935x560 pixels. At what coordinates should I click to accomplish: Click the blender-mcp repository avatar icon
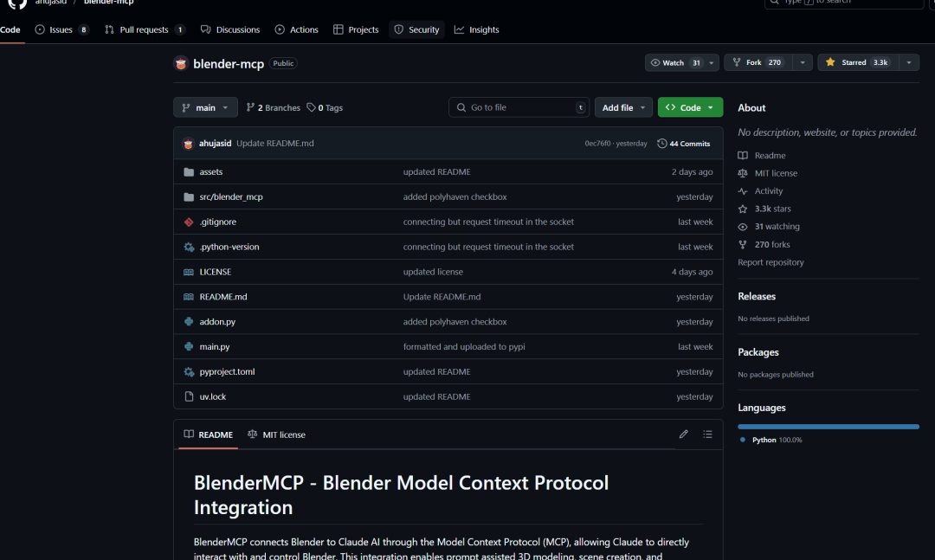pyautogui.click(x=181, y=63)
